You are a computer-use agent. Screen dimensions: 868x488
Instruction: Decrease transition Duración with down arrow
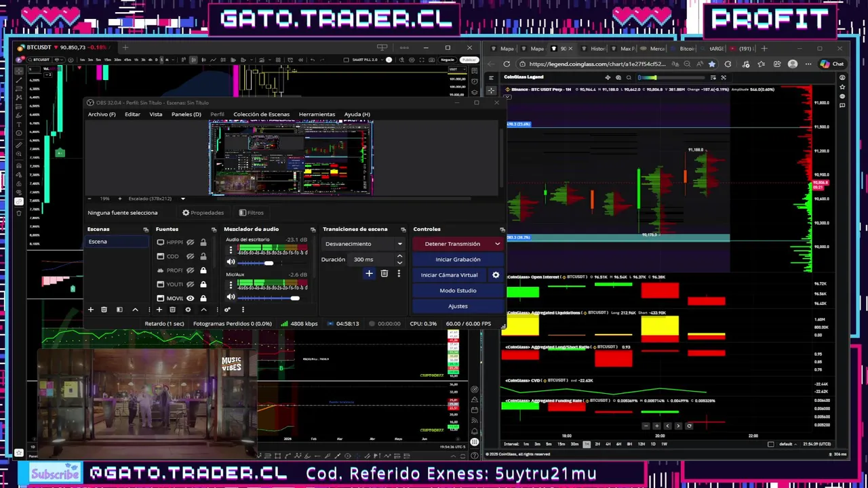[399, 262]
